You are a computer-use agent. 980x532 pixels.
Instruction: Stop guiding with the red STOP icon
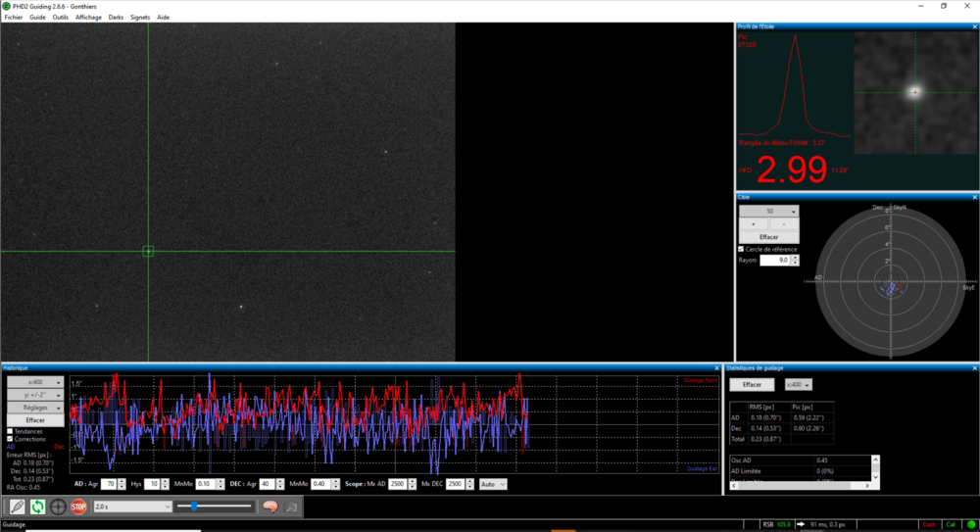[78, 507]
